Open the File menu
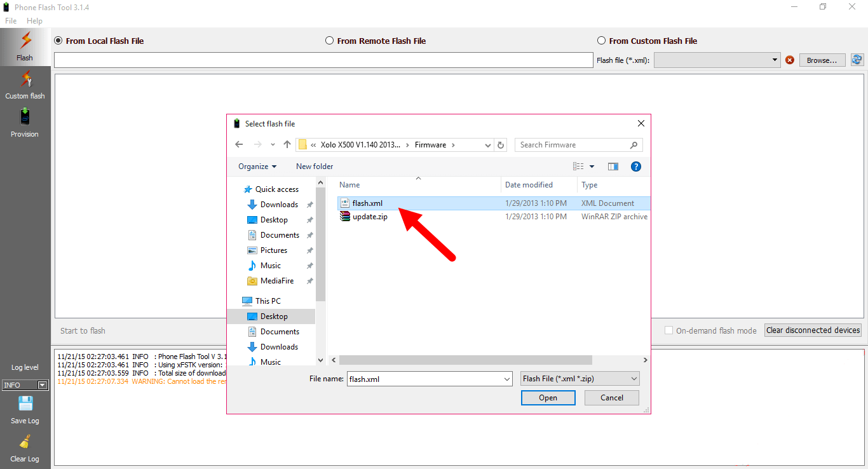 point(11,21)
